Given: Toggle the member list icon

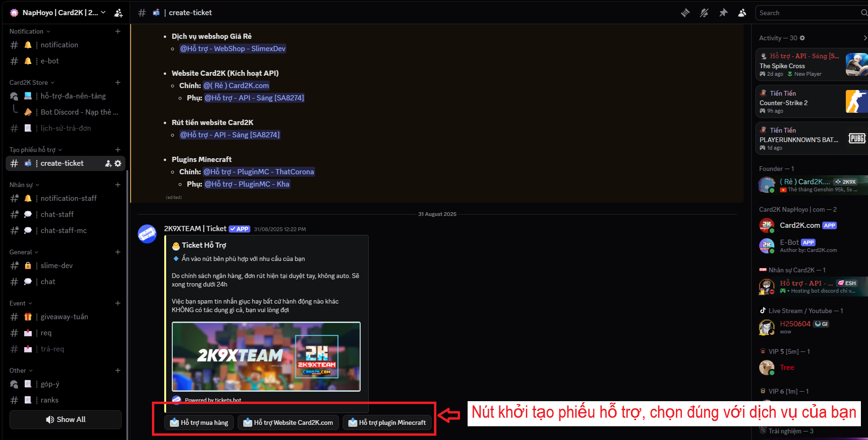Looking at the screenshot, I should click(742, 13).
